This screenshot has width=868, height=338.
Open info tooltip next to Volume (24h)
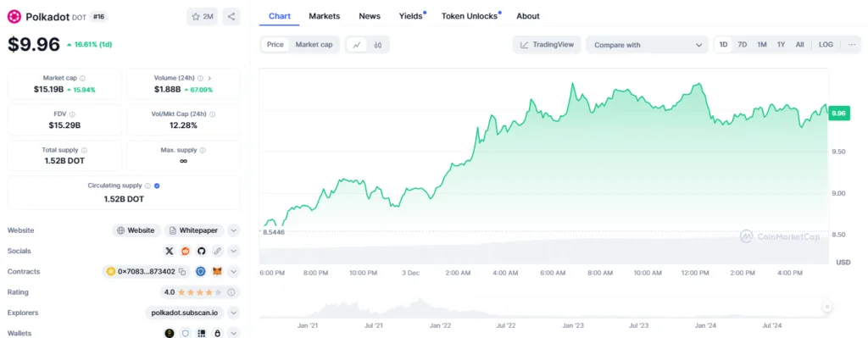pyautogui.click(x=200, y=79)
